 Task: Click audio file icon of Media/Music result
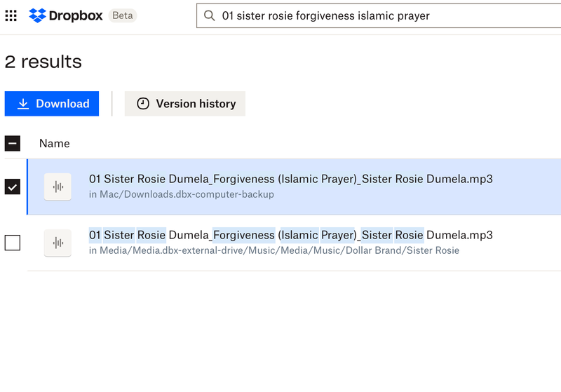pyautogui.click(x=58, y=243)
